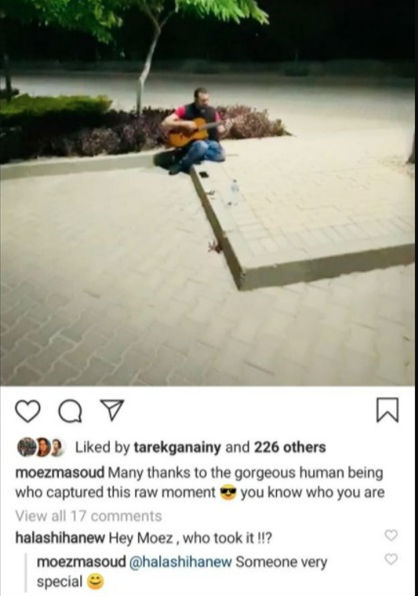Open the moezmasoud username in the caption
The image size is (418, 596).
tap(60, 473)
